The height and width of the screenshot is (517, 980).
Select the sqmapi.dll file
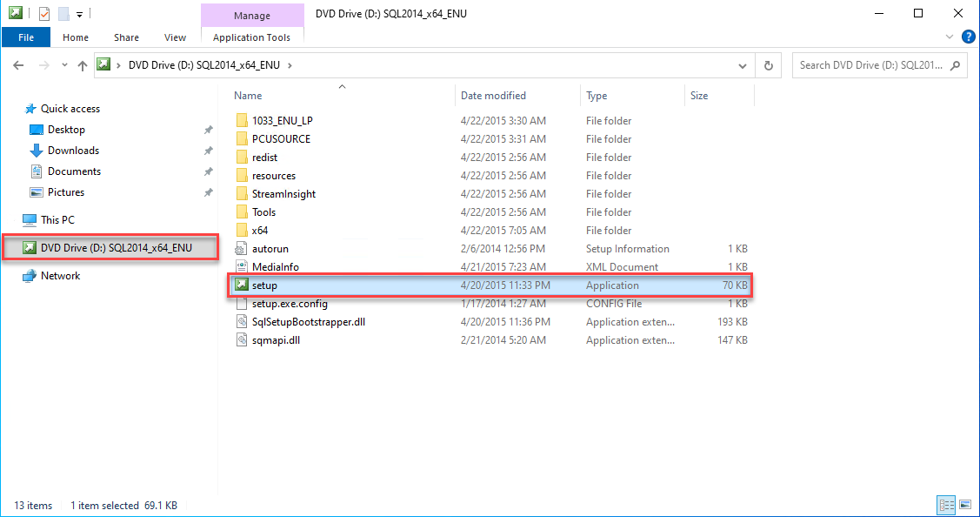[x=276, y=340]
